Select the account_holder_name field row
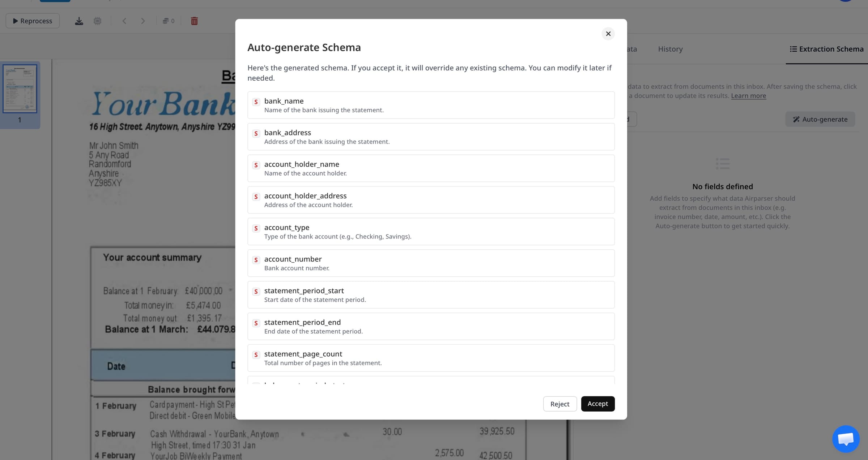The image size is (868, 460). (431, 168)
